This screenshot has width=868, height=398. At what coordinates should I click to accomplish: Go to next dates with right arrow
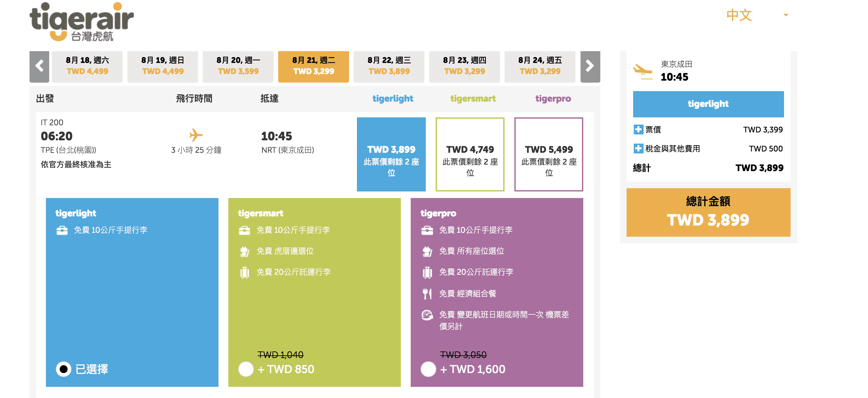coord(590,66)
